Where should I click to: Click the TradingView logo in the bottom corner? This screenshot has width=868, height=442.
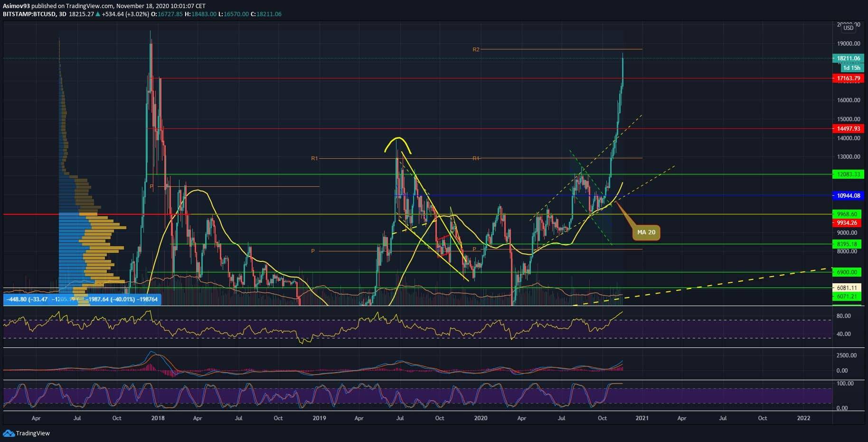(27, 433)
